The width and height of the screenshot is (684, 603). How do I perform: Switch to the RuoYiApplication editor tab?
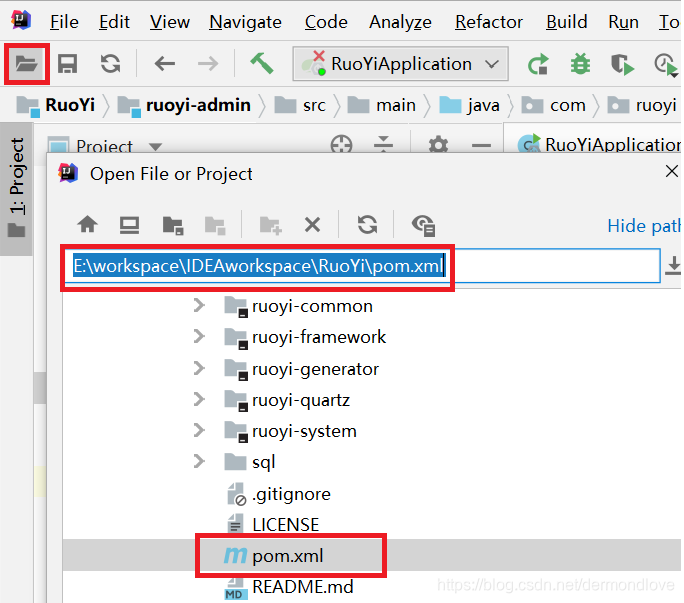click(598, 144)
